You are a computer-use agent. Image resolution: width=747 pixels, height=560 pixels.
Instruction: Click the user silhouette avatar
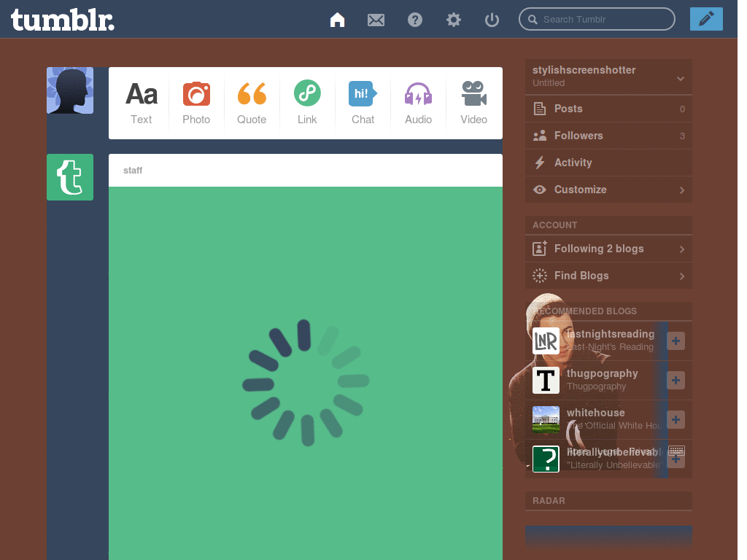pos(70,90)
